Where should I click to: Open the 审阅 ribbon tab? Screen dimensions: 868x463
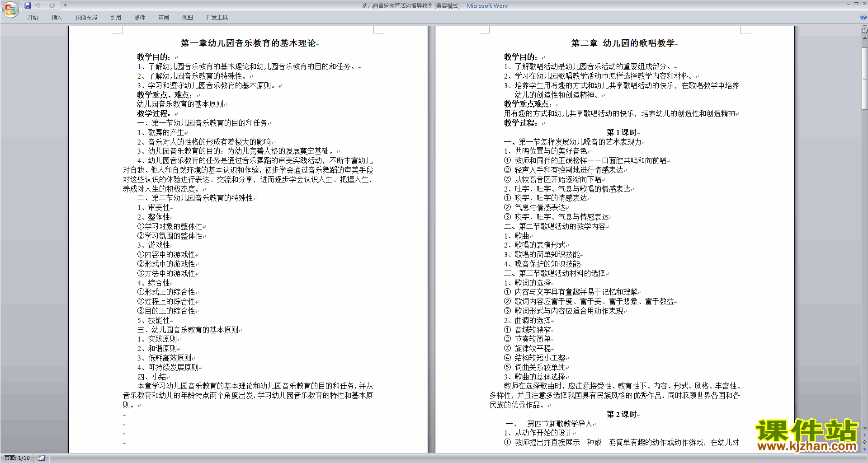click(164, 17)
